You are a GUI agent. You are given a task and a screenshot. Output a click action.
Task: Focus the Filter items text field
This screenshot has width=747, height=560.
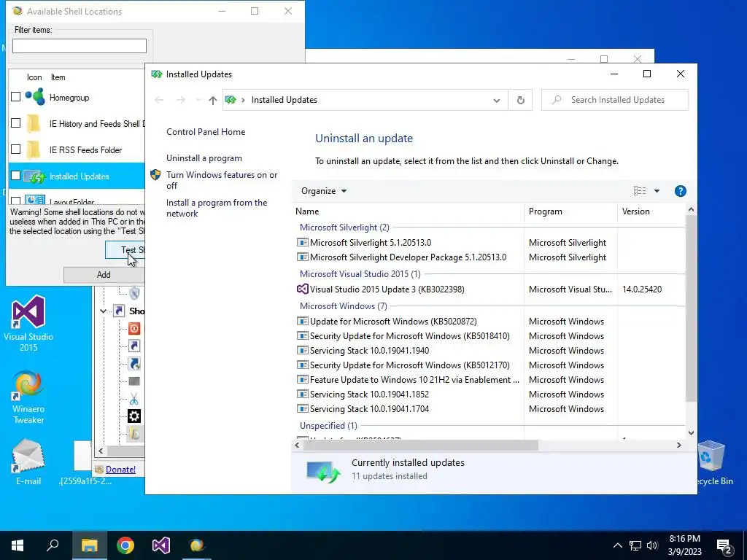pos(79,46)
